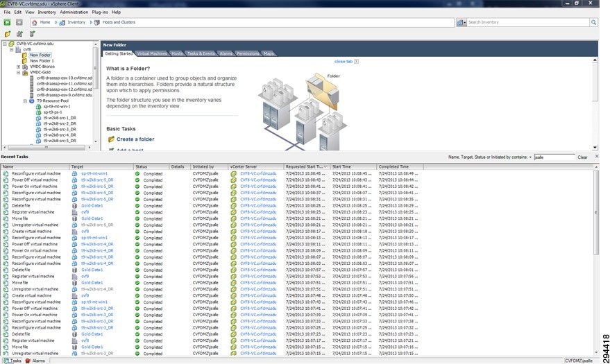Open the Administration menu
Viewport: 610px width, 364px height.
(x=74, y=12)
